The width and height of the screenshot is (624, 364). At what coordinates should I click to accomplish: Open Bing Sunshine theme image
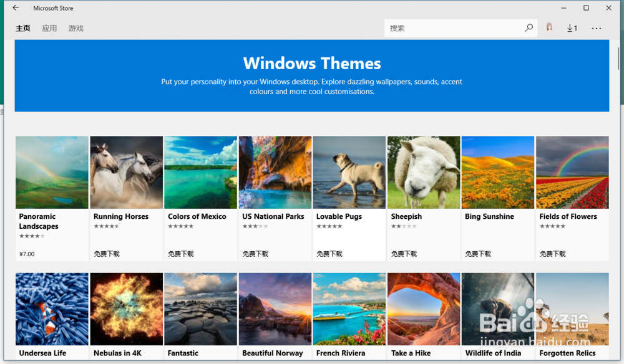498,173
